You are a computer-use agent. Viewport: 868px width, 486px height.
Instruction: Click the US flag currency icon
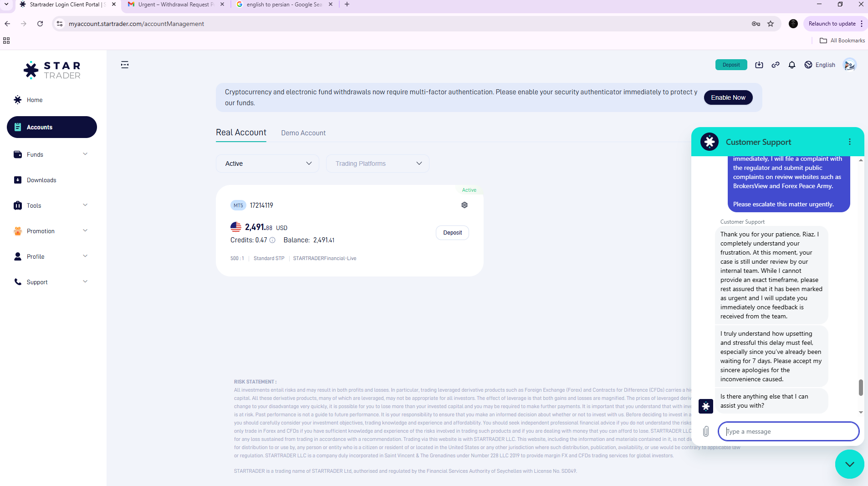pos(236,227)
